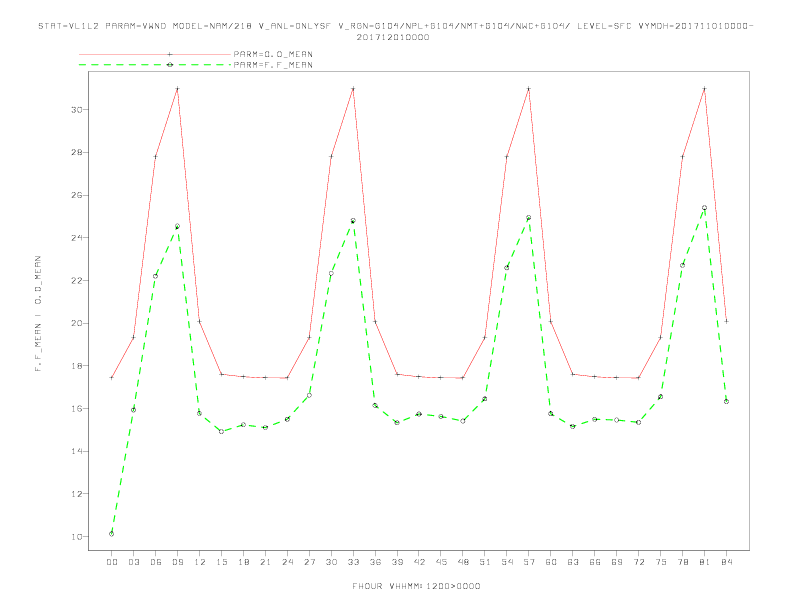Click the F.F_MEAN | O.O_MEAN y-axis label
The image size is (792, 612).
[x=38, y=314]
